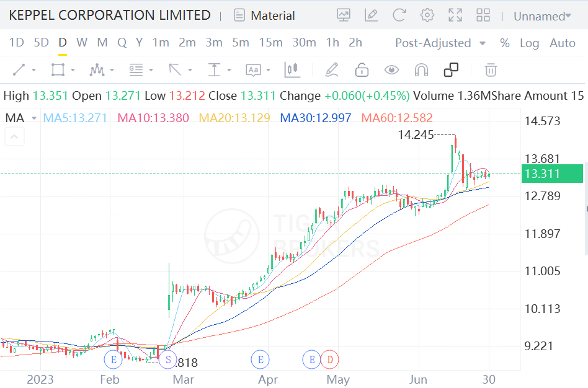This screenshot has height=388, width=588.
Task: Toggle the lock drawings icon
Action: point(362,69)
